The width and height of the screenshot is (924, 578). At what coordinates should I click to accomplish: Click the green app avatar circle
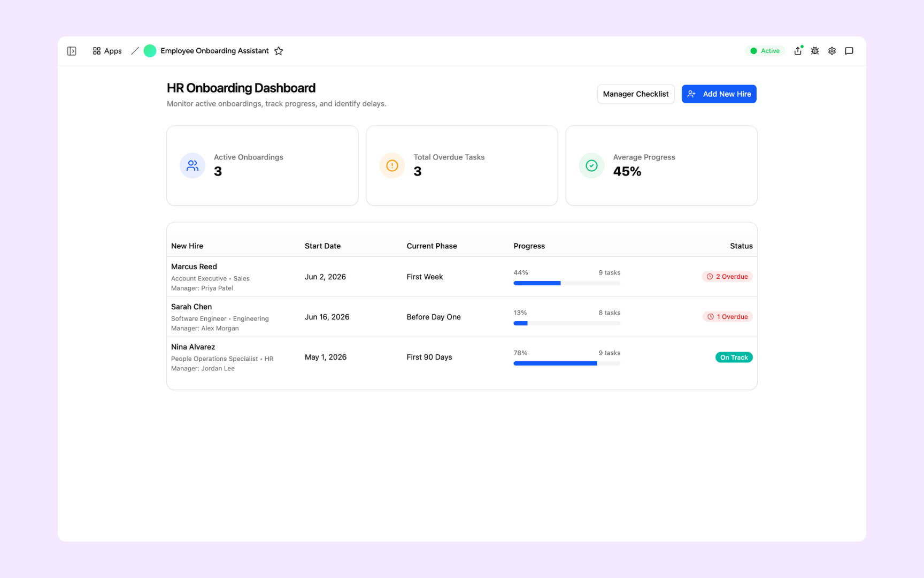(x=150, y=51)
